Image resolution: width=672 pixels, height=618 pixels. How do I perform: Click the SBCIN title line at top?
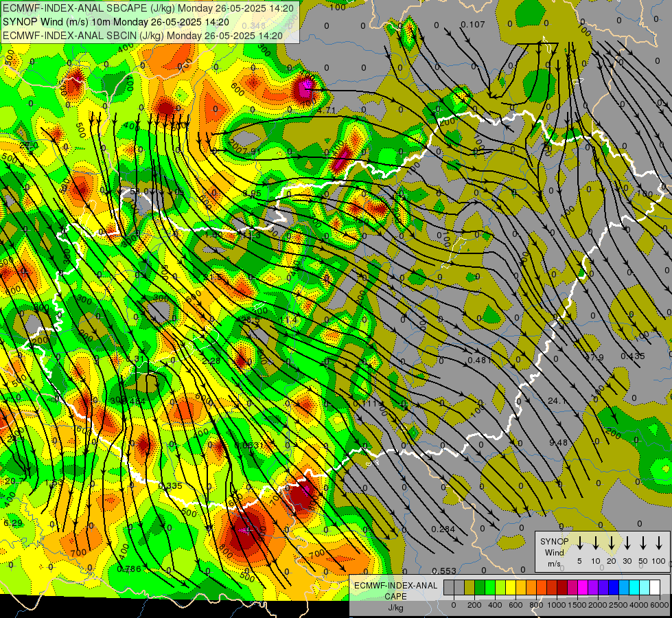[143, 36]
